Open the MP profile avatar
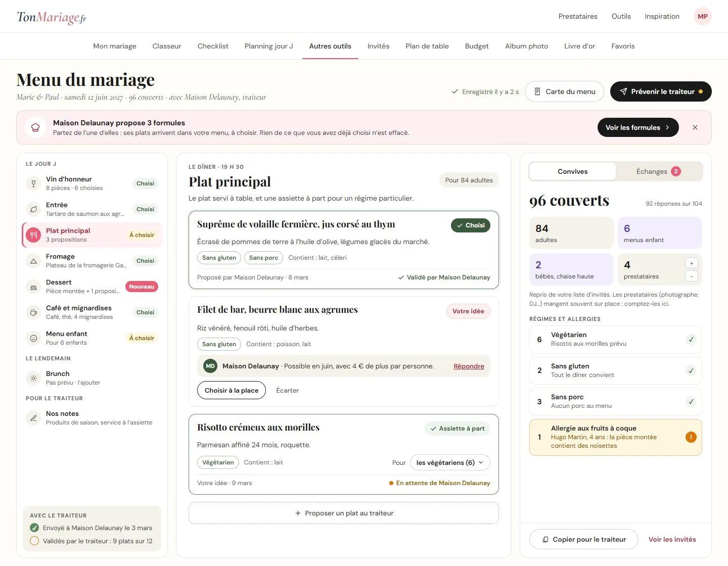The width and height of the screenshot is (728, 566). point(703,16)
